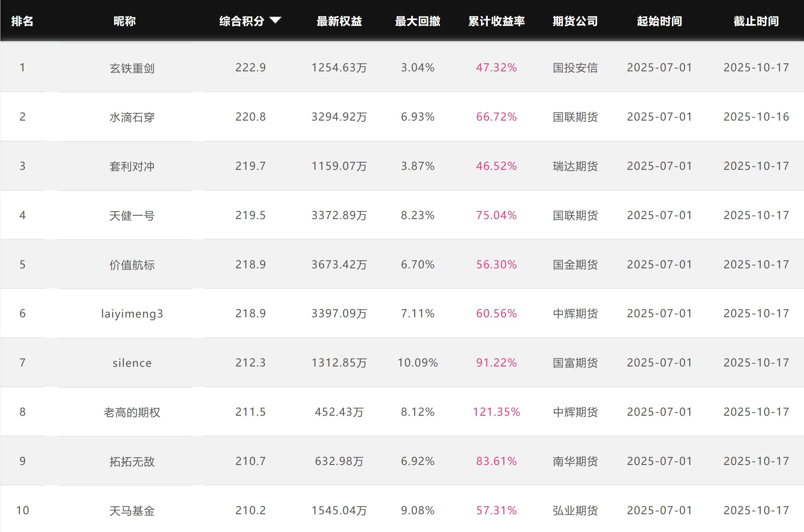
Task: Open the 老高的期权 trader entry
Action: pos(132,412)
